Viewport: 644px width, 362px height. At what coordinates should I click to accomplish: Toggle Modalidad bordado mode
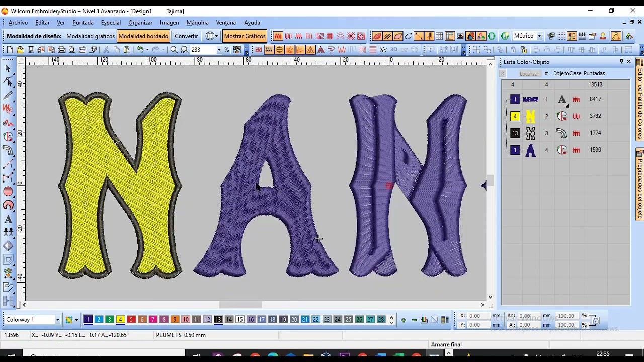click(143, 36)
